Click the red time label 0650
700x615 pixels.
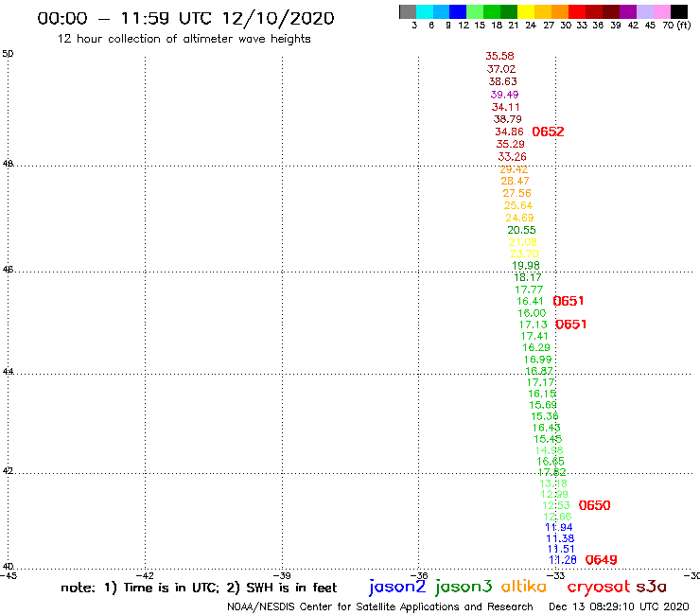pos(595,505)
